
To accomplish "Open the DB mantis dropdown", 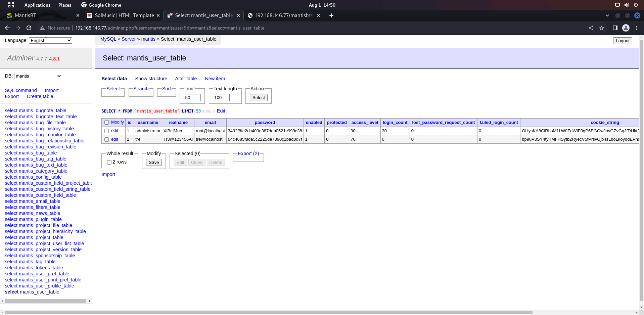I will coord(38,76).
